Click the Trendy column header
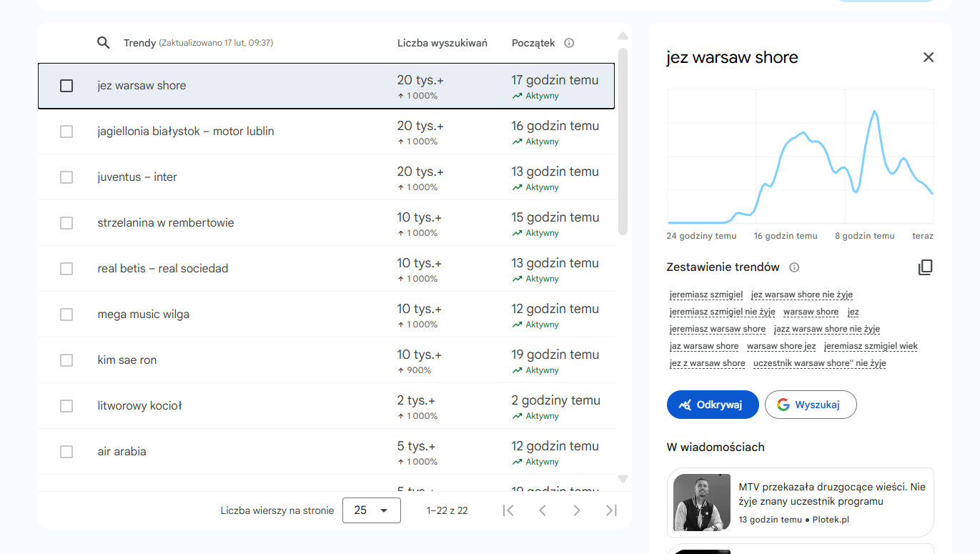Viewport: 980px width, 554px height. pos(139,43)
